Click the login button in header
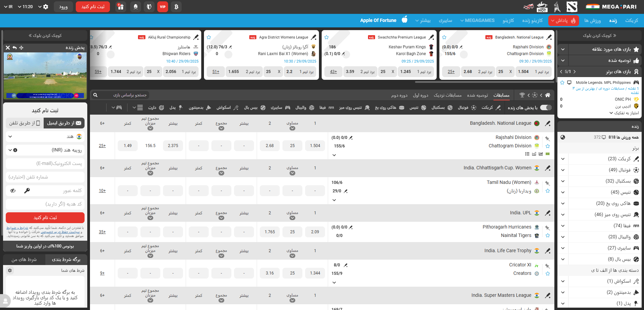Image resolution: width=644 pixels, height=310 pixels. [x=63, y=7]
